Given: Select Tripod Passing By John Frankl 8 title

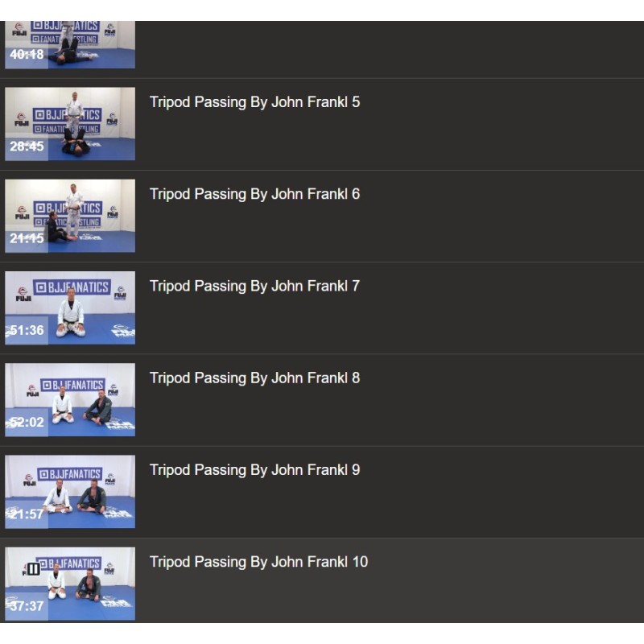Looking at the screenshot, I should click(254, 378).
